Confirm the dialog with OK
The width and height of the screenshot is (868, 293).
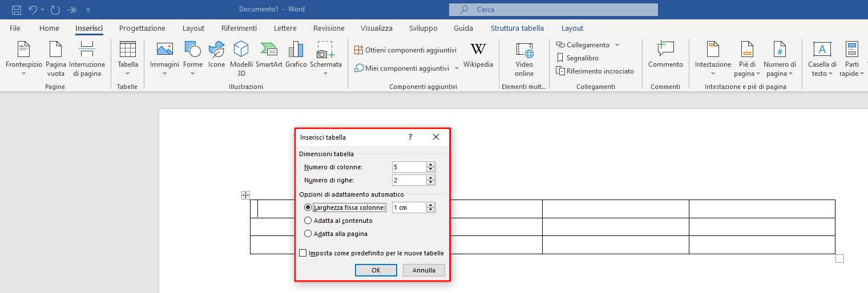[x=376, y=270]
